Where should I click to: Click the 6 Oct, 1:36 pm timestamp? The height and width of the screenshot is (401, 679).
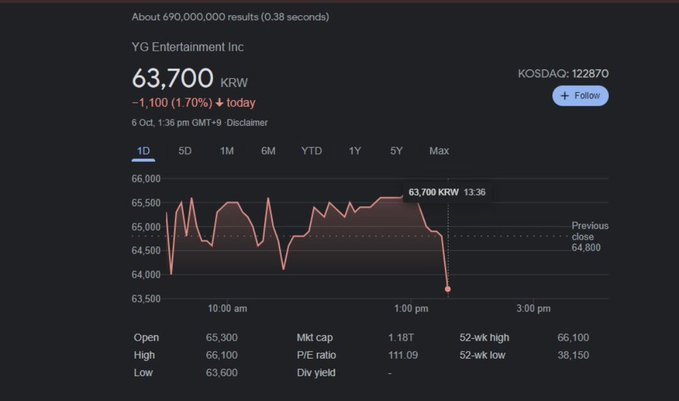[x=177, y=123]
